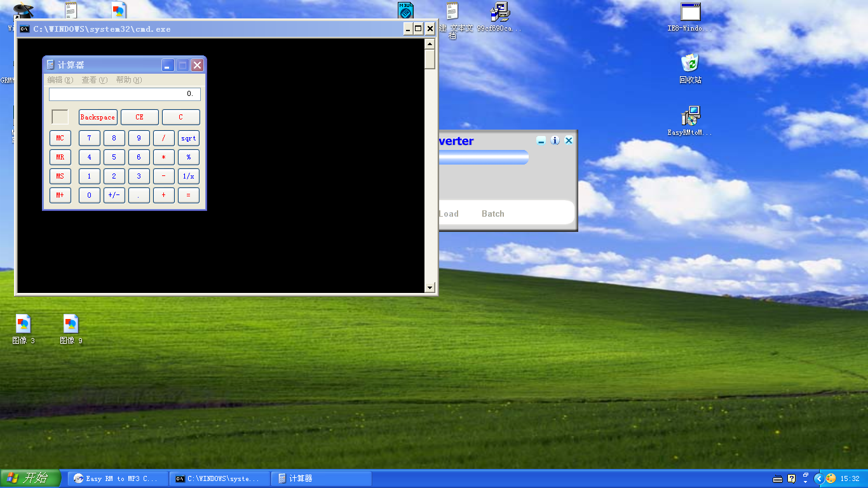Click digit 0 on the calculator
The height and width of the screenshot is (488, 868).
pos(90,195)
